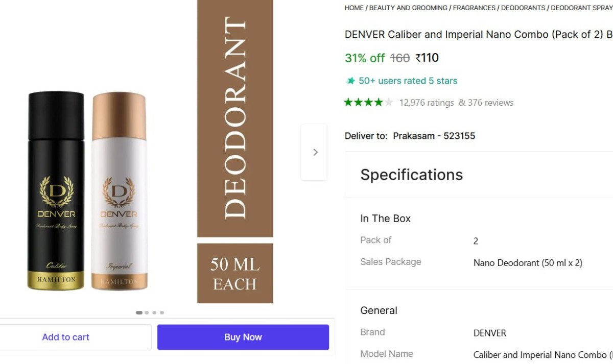Add the Denver combo to cart

65,337
